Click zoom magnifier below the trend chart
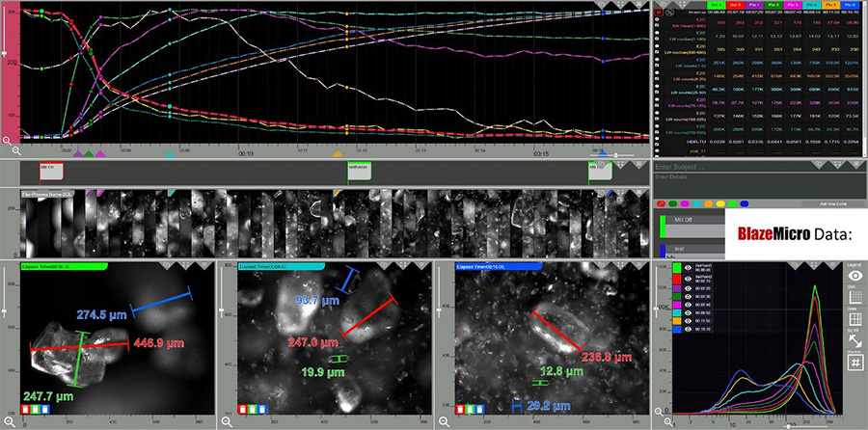 (15, 150)
